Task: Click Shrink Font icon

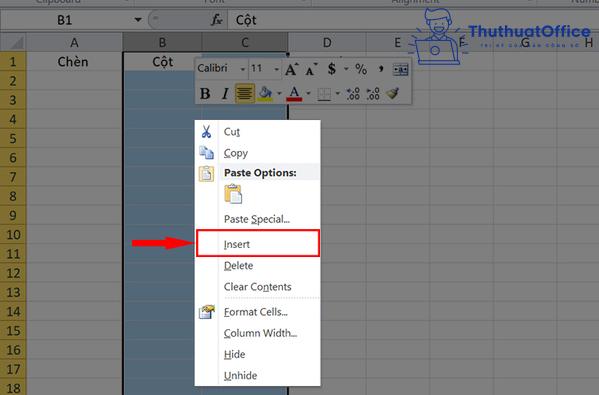Action: [311, 69]
